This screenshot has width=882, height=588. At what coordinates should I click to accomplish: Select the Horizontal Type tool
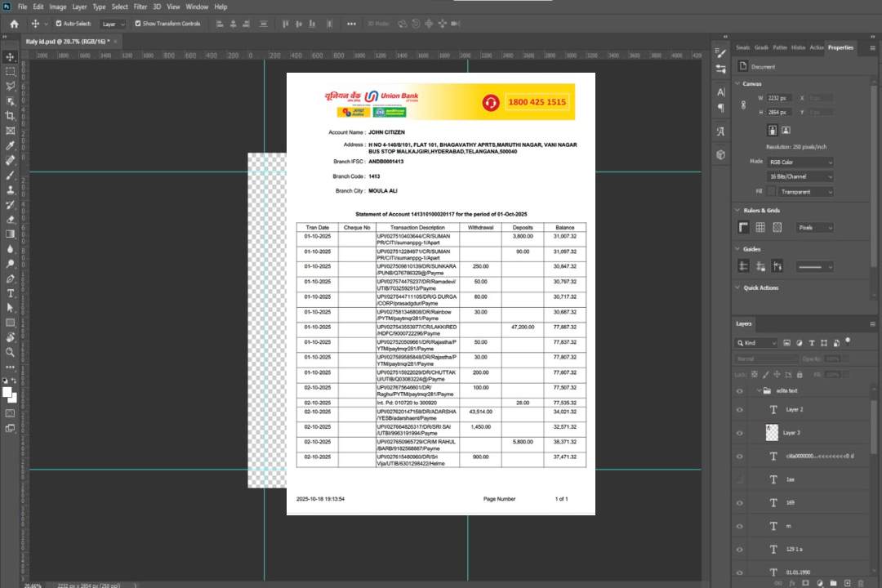click(x=10, y=293)
